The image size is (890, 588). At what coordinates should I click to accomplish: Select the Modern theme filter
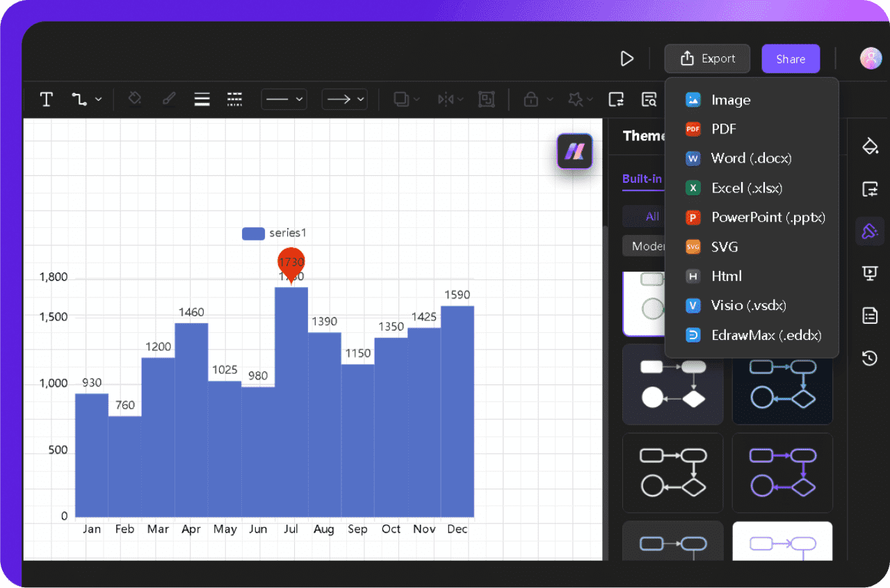647,246
